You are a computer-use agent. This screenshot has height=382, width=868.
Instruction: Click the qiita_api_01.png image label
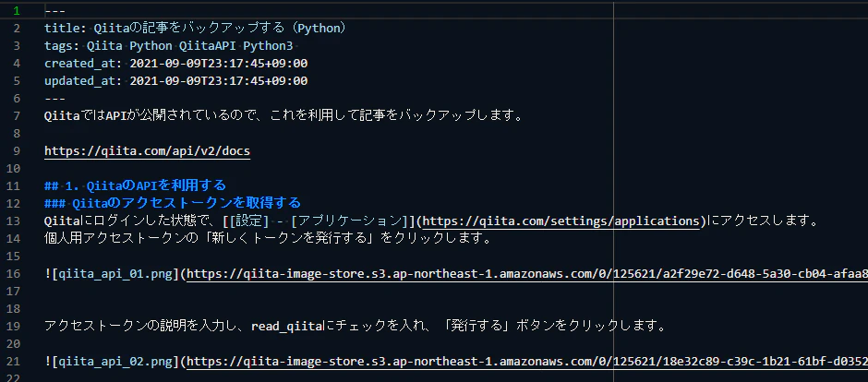point(115,274)
